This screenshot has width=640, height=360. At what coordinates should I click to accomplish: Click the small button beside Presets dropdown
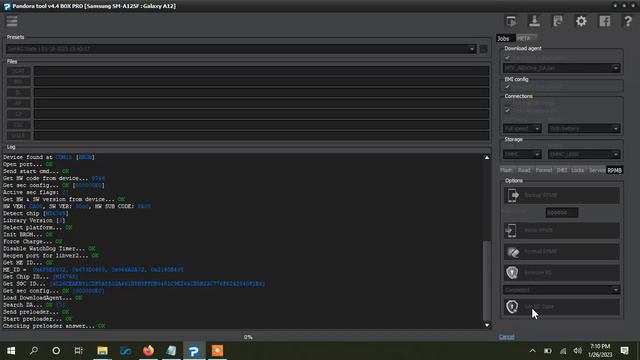[x=483, y=49]
